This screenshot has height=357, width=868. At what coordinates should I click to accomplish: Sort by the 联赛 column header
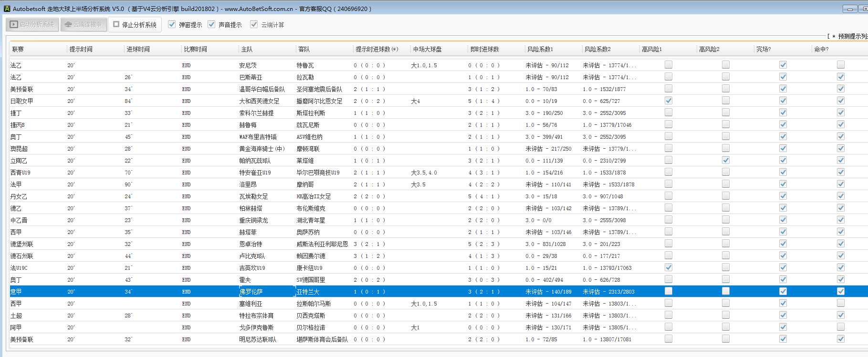click(x=18, y=49)
